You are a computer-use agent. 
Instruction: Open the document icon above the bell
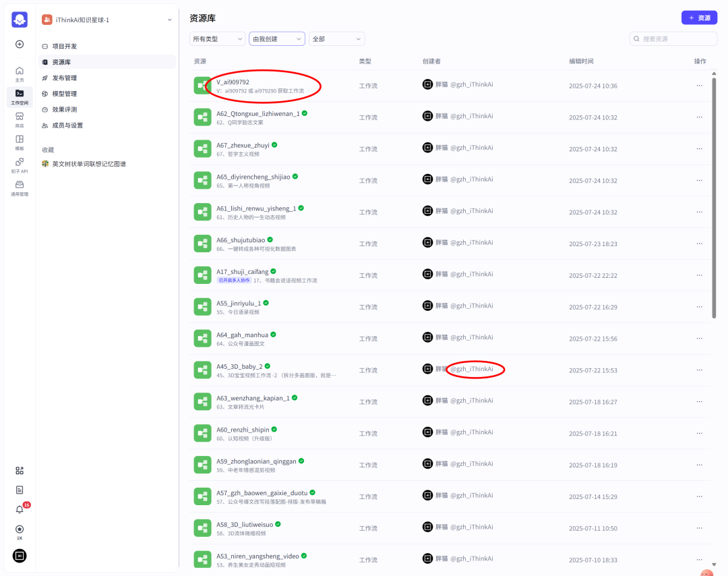tap(20, 490)
